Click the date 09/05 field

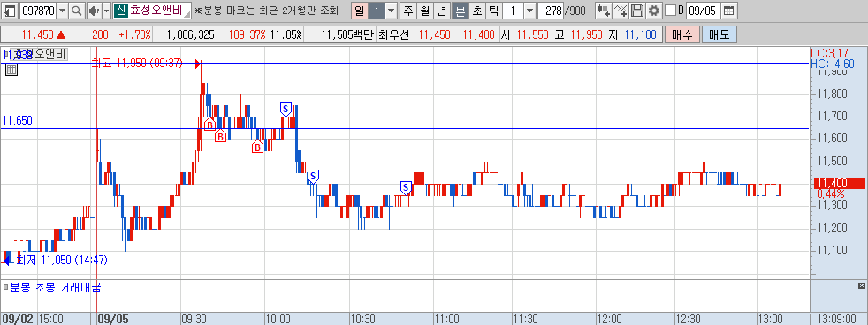(704, 10)
